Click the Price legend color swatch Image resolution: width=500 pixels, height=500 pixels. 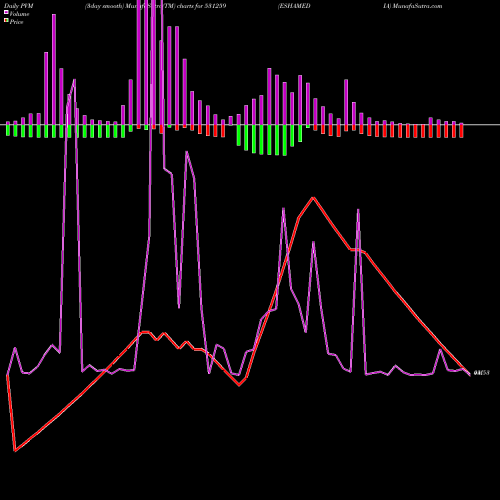[6, 21]
